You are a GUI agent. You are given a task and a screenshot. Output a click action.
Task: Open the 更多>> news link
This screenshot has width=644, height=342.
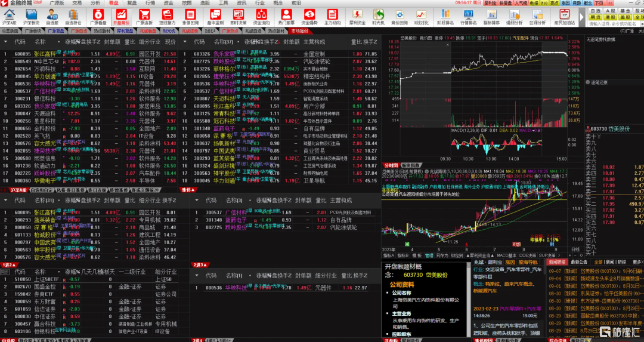point(638,262)
